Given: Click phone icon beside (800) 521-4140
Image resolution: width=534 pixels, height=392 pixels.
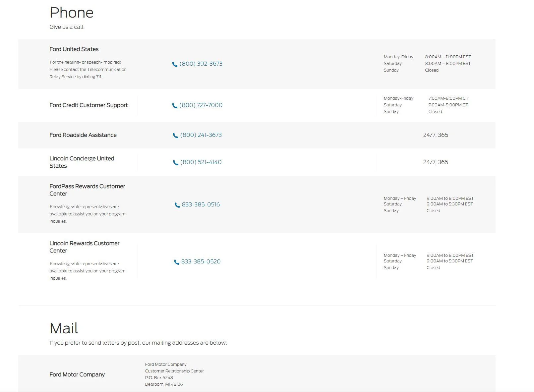Looking at the screenshot, I should [x=175, y=163].
